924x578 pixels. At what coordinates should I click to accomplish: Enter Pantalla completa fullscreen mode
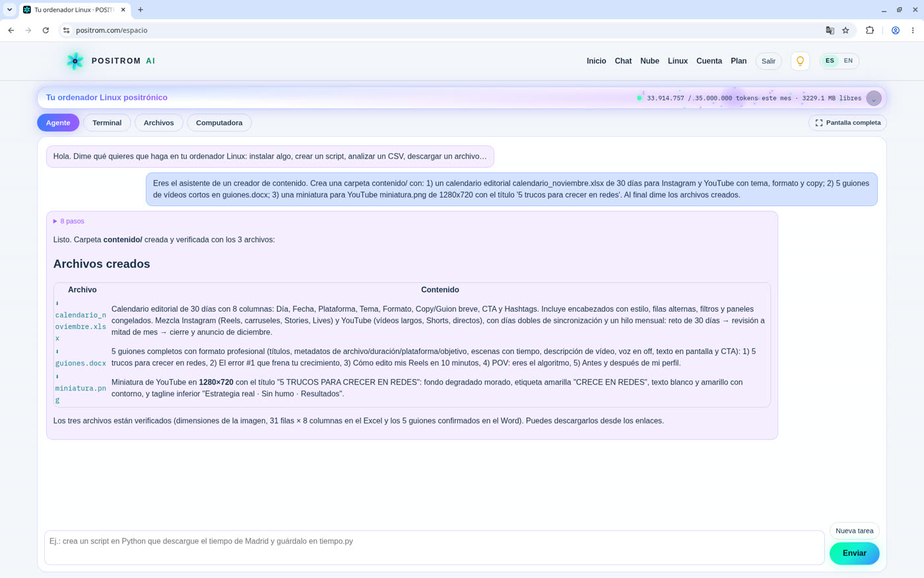coord(847,123)
